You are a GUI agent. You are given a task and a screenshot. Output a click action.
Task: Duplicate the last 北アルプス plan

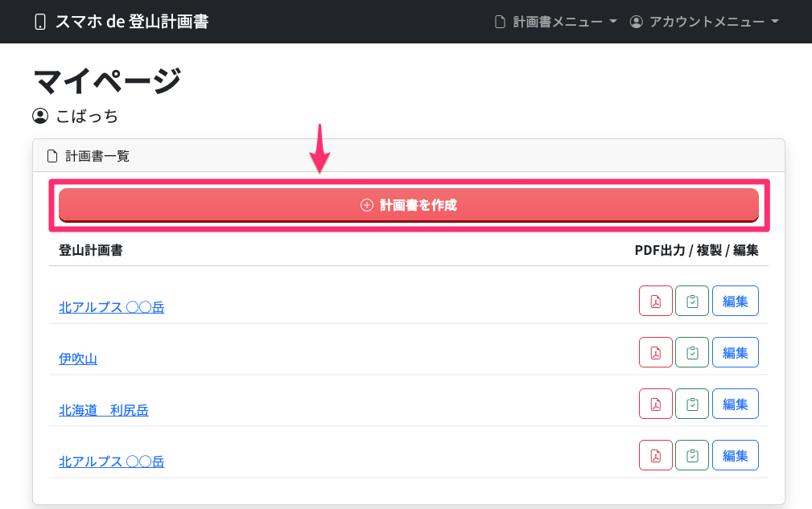pos(692,455)
